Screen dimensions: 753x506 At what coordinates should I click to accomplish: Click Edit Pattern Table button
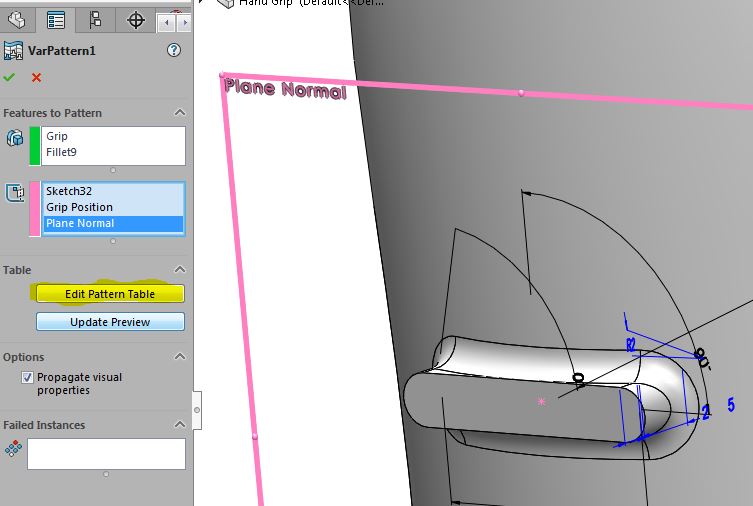click(x=110, y=294)
